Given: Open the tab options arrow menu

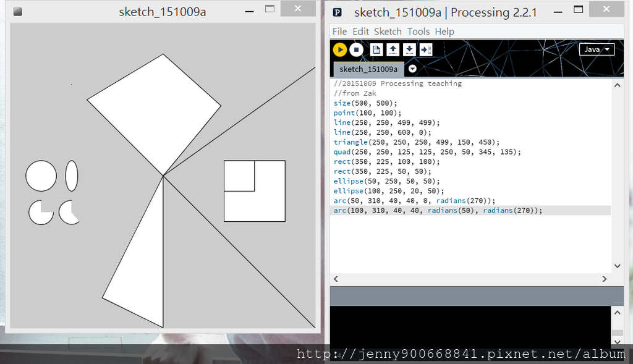Looking at the screenshot, I should [412, 69].
